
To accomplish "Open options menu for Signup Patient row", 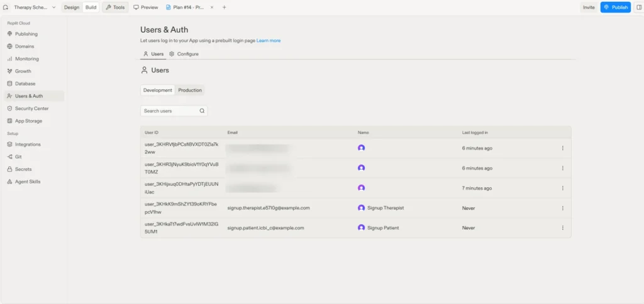I will click(563, 228).
